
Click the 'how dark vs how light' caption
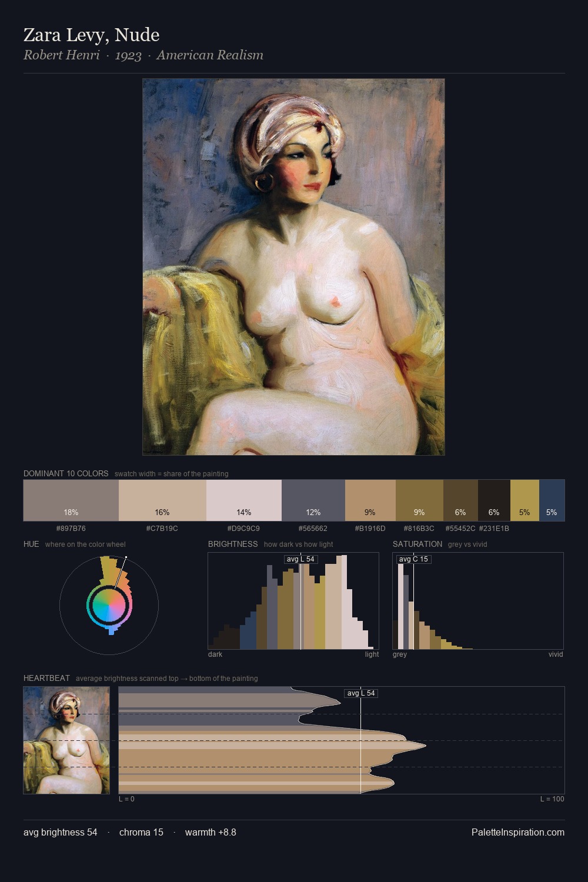[x=299, y=544]
